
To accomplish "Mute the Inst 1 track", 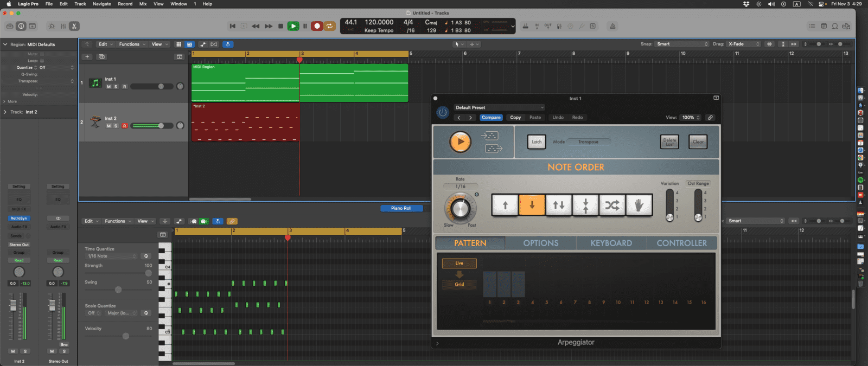I will pos(108,87).
